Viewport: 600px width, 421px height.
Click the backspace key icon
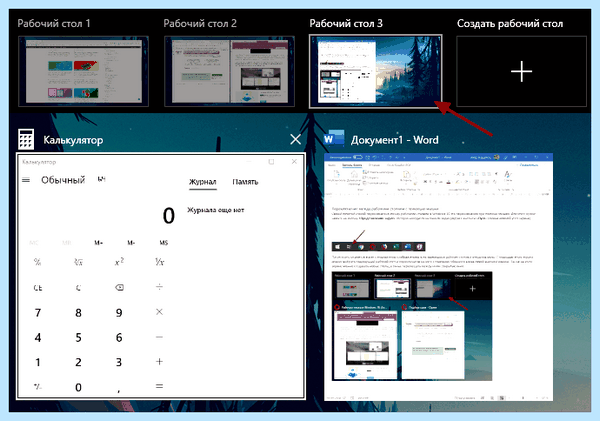(119, 287)
